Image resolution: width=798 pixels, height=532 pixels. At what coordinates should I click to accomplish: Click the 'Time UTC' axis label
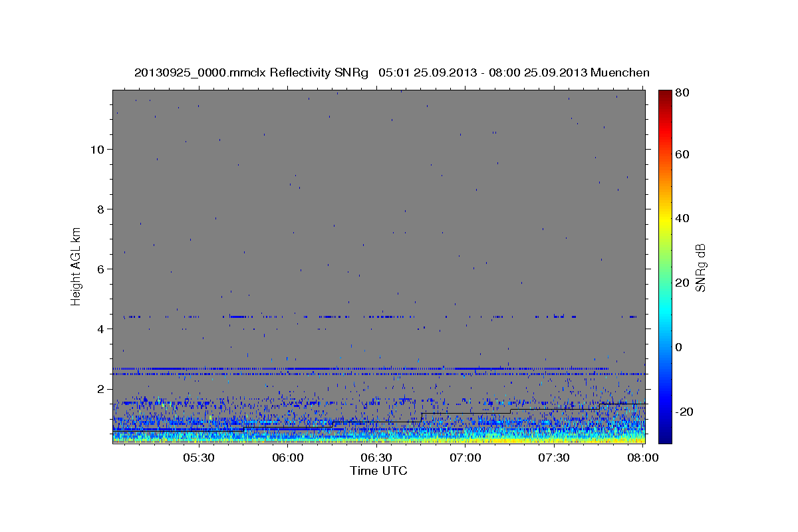coord(378,471)
